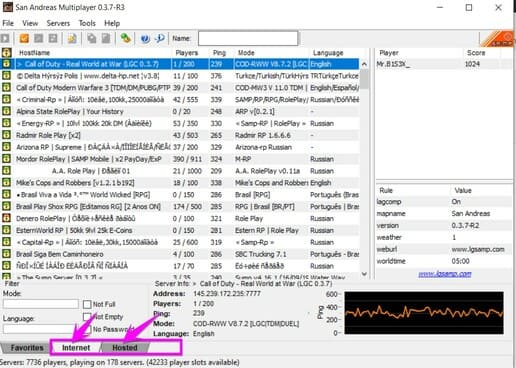Screen dimensions: 516x368
Task: Click the Server Properties toolbar icon
Action: click(106, 39)
